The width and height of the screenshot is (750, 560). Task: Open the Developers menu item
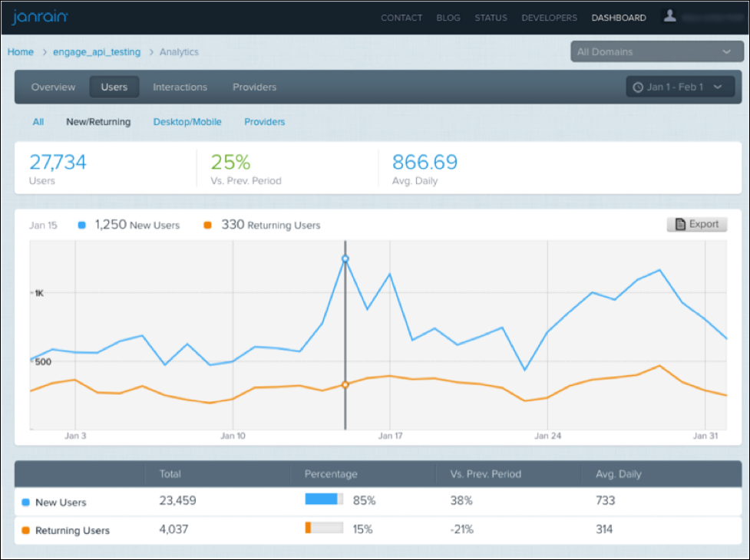[x=549, y=18]
